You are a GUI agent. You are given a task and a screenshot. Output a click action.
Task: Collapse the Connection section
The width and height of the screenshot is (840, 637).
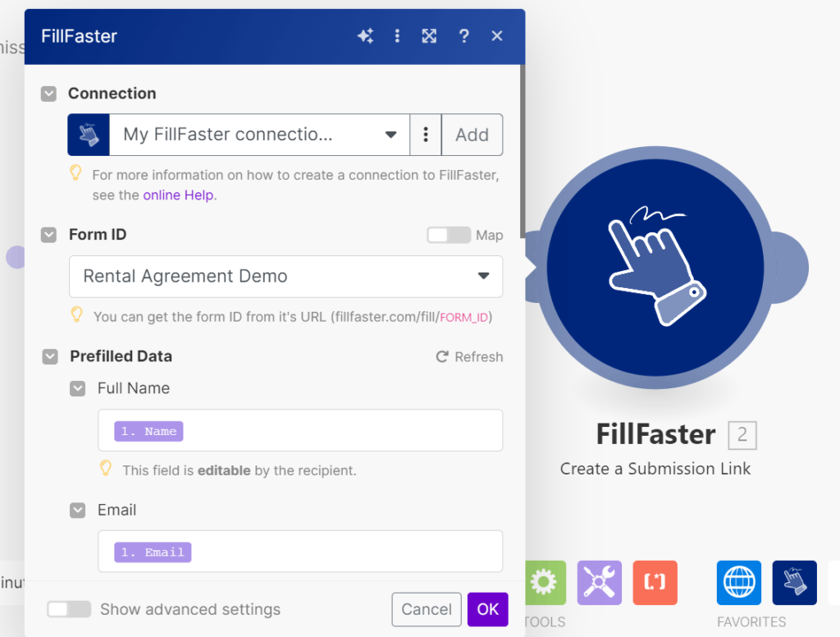point(48,94)
